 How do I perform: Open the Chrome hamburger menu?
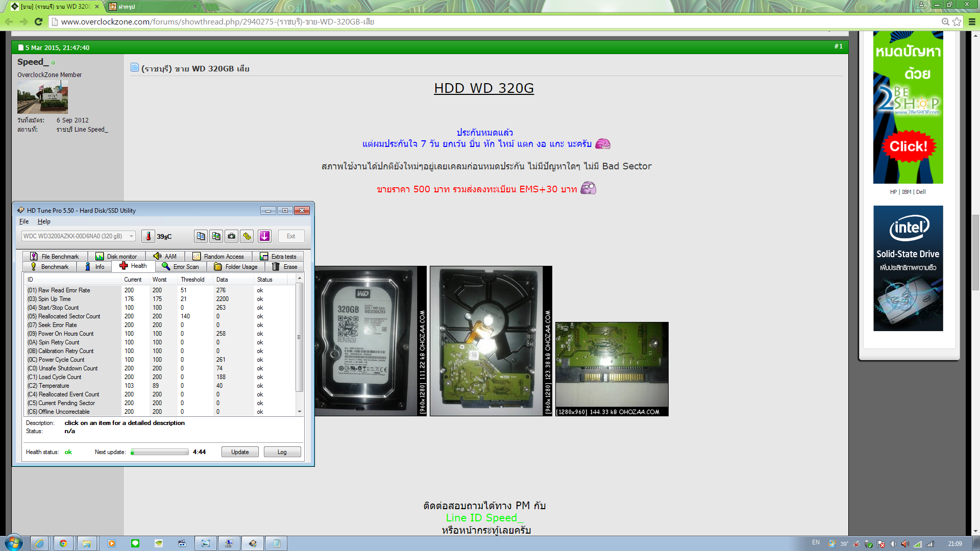(x=972, y=21)
